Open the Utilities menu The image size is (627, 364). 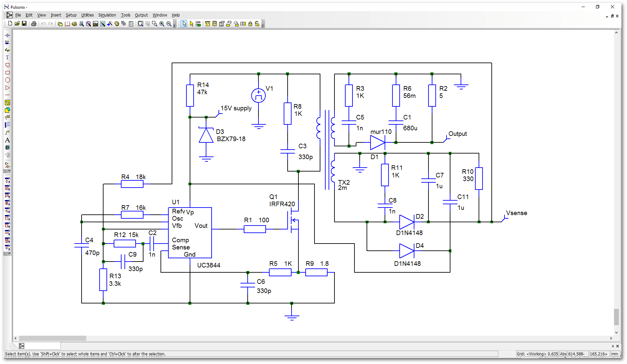tap(87, 15)
